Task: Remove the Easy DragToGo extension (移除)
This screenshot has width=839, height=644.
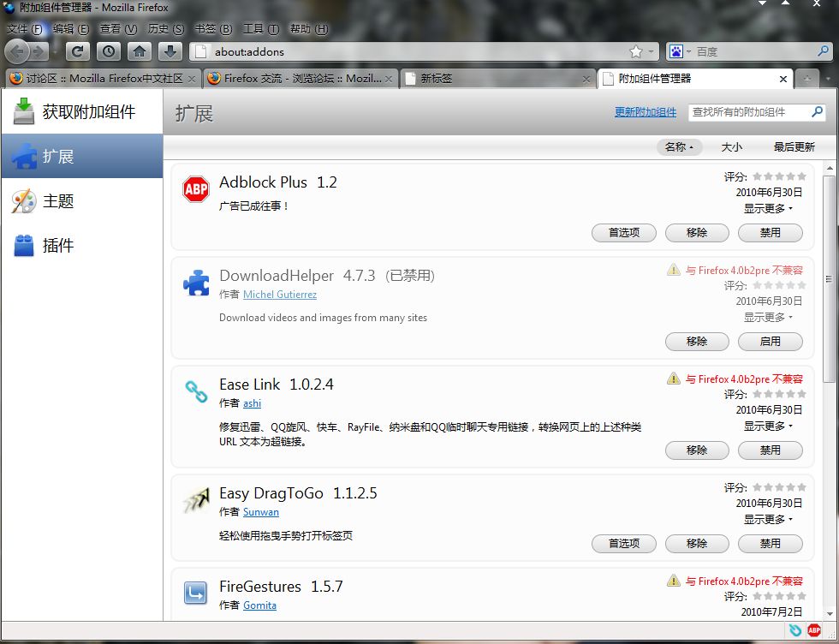Action: [696, 543]
